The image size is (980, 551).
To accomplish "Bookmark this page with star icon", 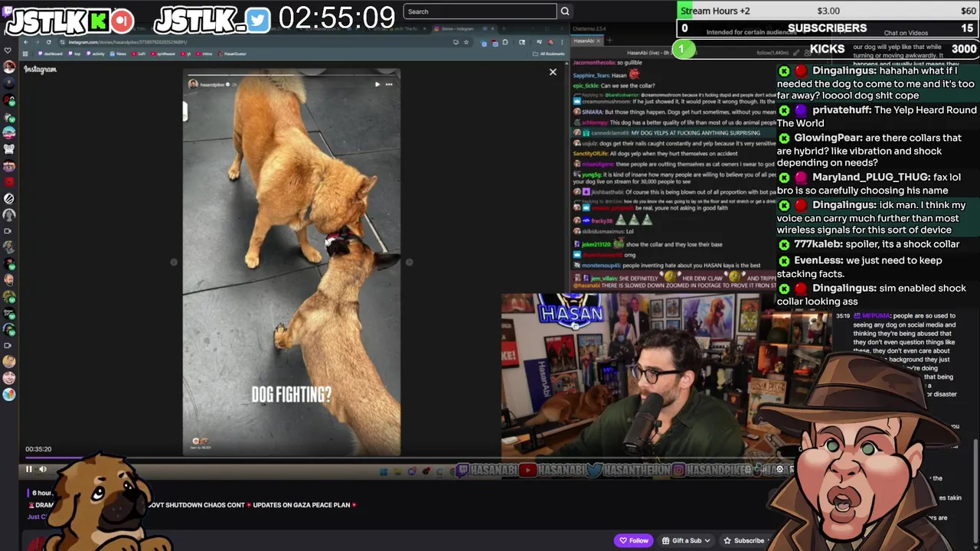I will click(465, 42).
